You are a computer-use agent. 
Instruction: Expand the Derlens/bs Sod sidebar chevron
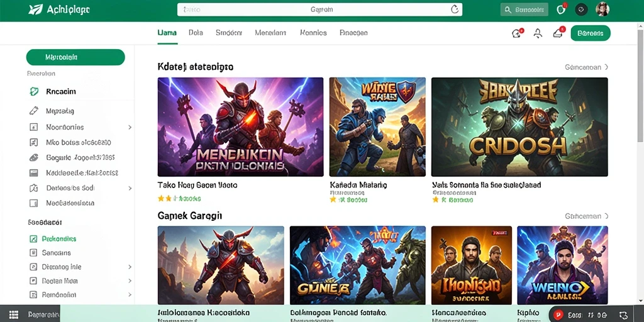(x=130, y=188)
